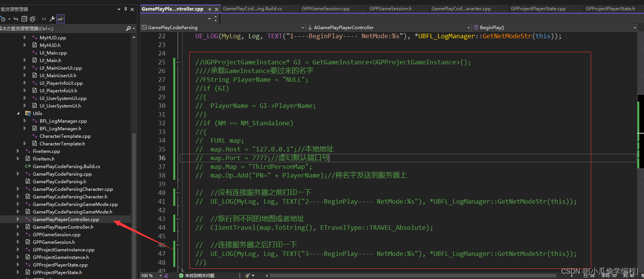Click the "未找到相关问题" status text

tap(200, 276)
